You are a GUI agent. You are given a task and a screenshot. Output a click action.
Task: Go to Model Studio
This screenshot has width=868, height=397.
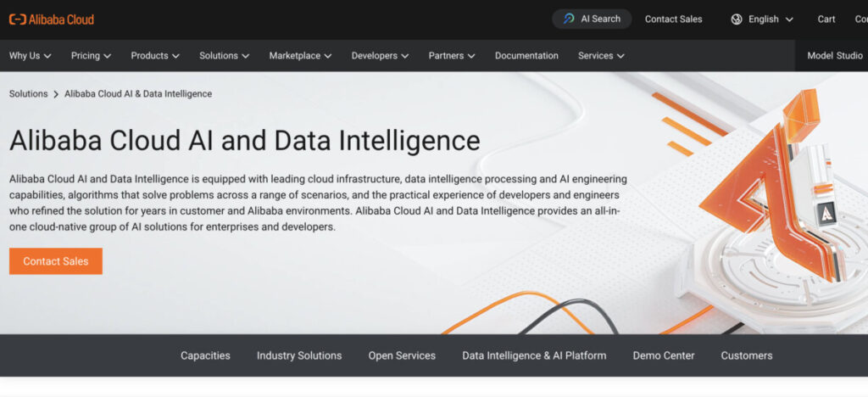(x=835, y=55)
